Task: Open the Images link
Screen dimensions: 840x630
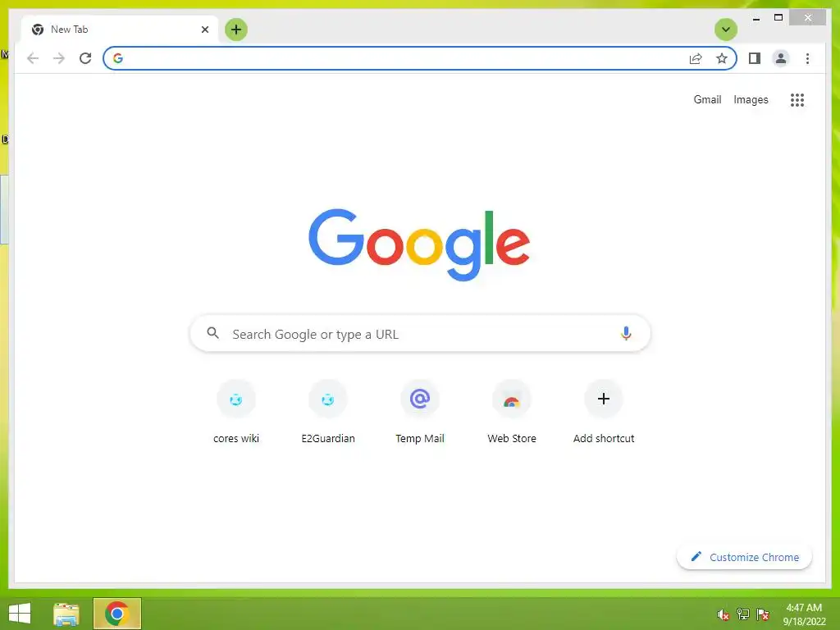Action: point(751,99)
